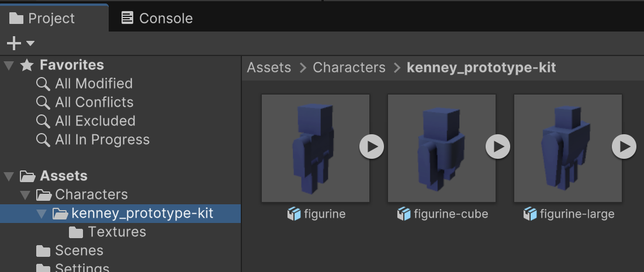Collapse the Characters folder tree arrow
Image resolution: width=644 pixels, height=272 pixels.
point(25,195)
